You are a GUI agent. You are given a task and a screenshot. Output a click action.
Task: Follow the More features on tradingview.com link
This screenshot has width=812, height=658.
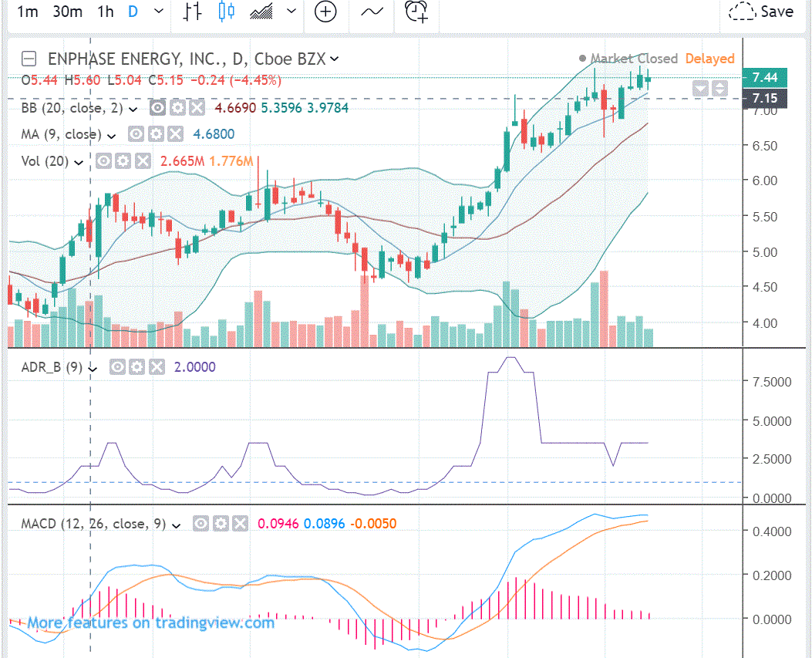150,623
